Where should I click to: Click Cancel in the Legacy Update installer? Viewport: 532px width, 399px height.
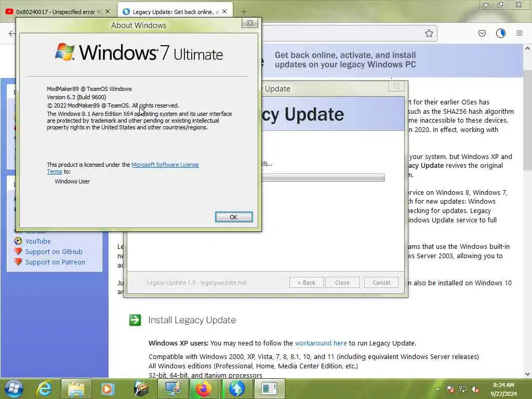tap(381, 283)
